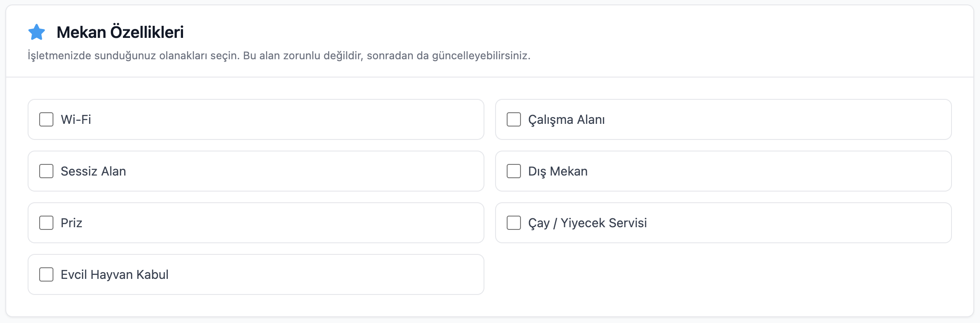This screenshot has width=980, height=323.
Task: Click the Sessiz Alan label text
Action: click(93, 171)
